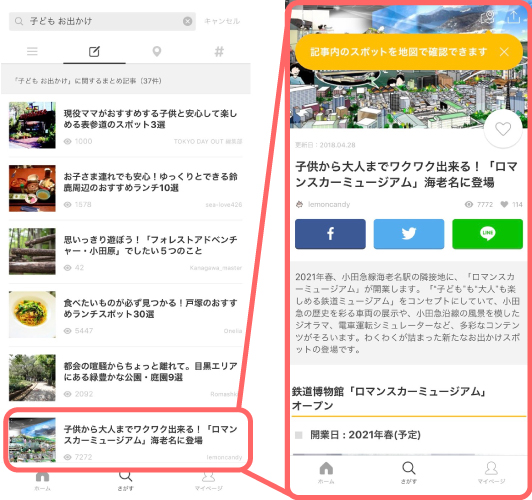
Task: Open さがす search in right bottom bar
Action: (x=408, y=473)
